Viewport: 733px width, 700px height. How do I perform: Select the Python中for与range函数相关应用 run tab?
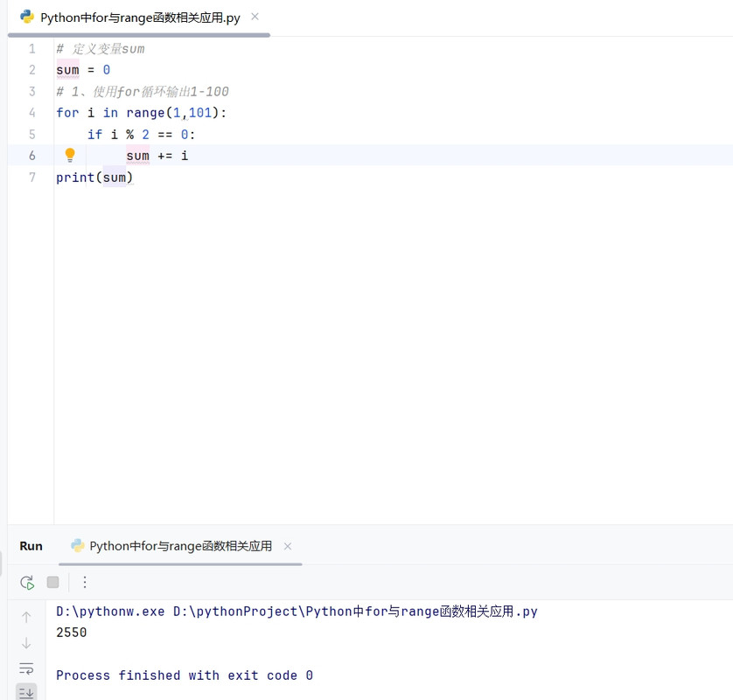coord(180,546)
